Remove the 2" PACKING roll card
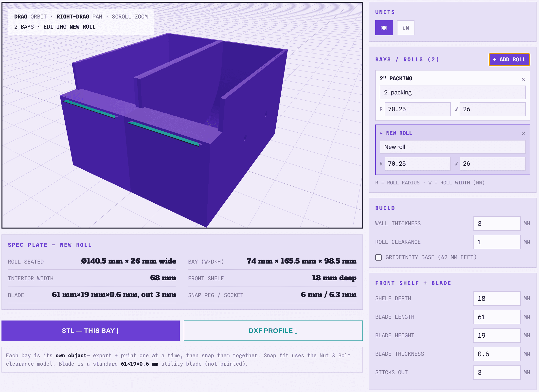Image resolution: width=539 pixels, height=392 pixels. pyautogui.click(x=523, y=79)
